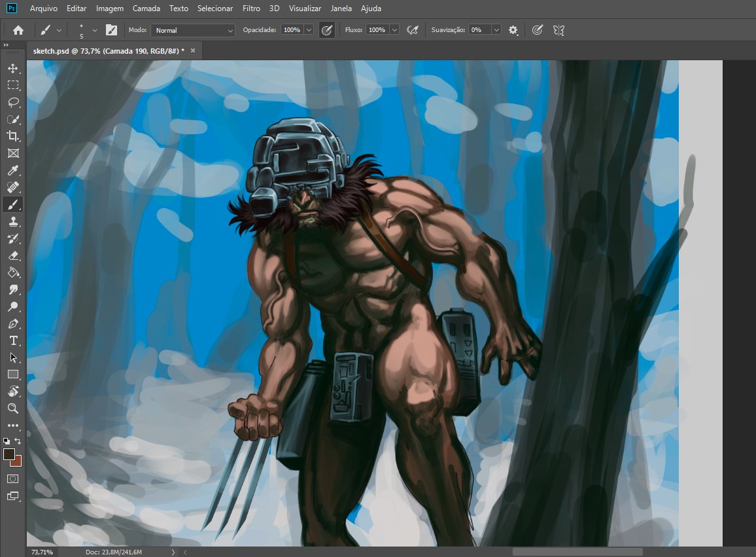
Task: Toggle airbrush-style build-up effects
Action: pyautogui.click(x=413, y=30)
